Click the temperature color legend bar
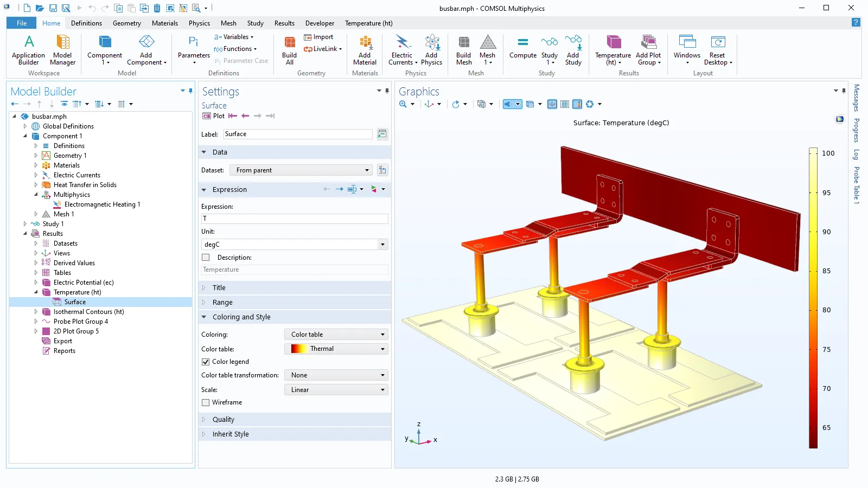The width and height of the screenshot is (868, 488). [x=813, y=298]
